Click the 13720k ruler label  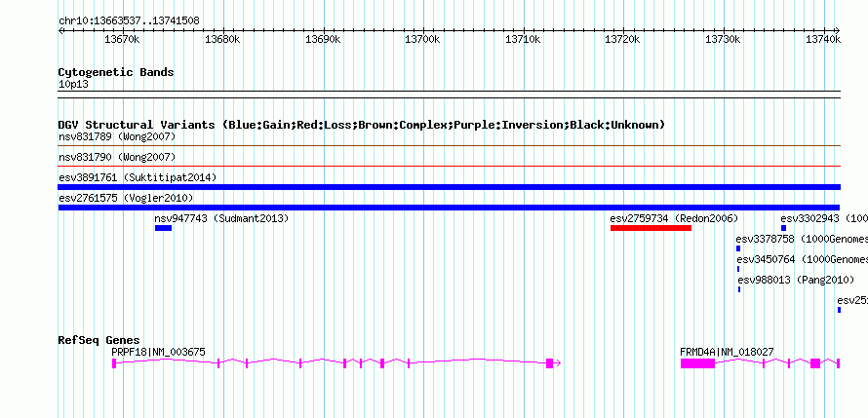click(623, 39)
